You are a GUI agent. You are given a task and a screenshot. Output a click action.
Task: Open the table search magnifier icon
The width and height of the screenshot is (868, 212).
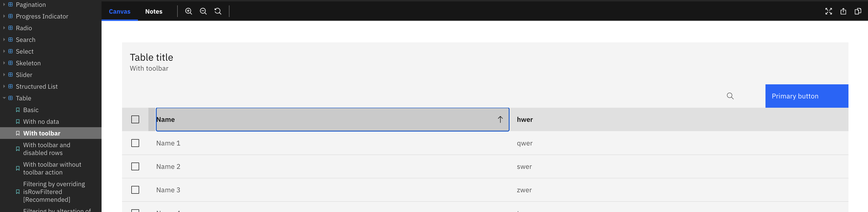point(730,96)
